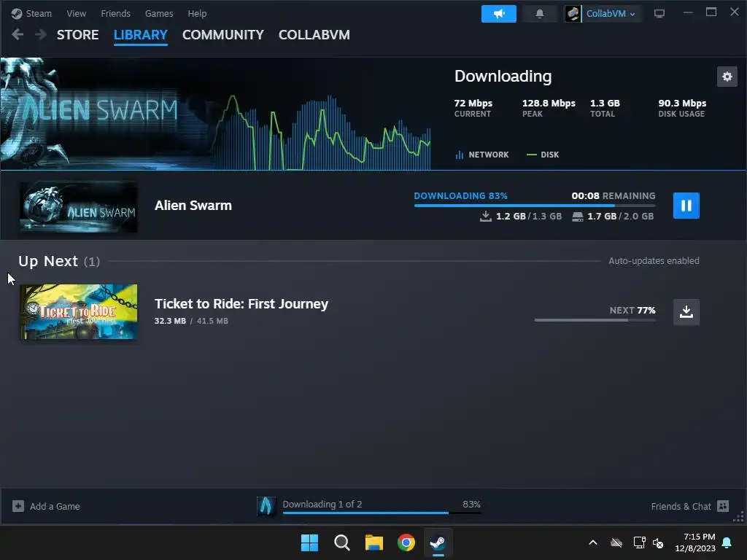Click the DOWNLOADING 83% label
The height and width of the screenshot is (560, 747).
click(x=460, y=195)
